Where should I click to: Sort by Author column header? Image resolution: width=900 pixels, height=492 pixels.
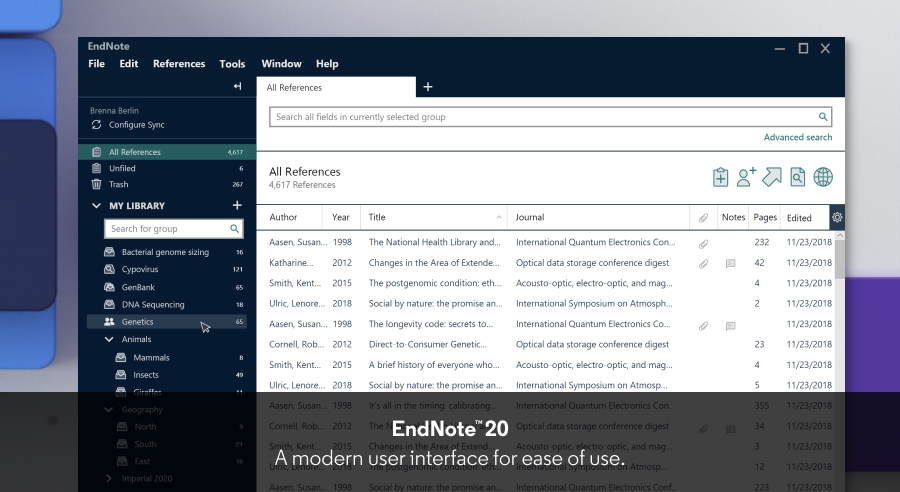click(x=283, y=217)
